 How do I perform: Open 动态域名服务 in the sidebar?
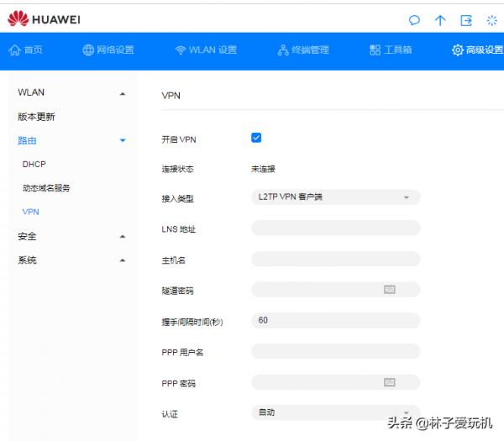[46, 188]
